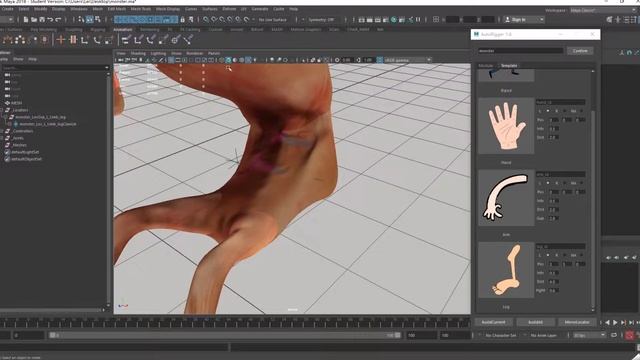Click the Confirm button in AutoRigger
This screenshot has width=640, height=360.
[x=580, y=51]
